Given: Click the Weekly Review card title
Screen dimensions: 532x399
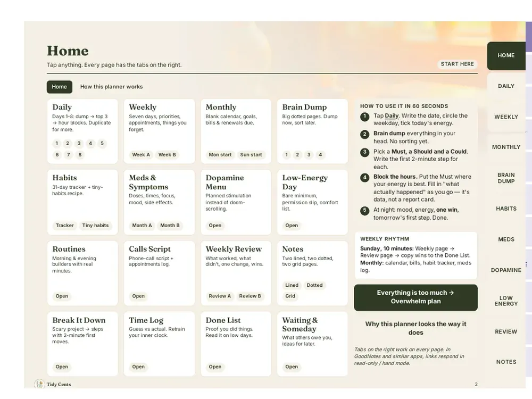Looking at the screenshot, I should click(234, 249).
